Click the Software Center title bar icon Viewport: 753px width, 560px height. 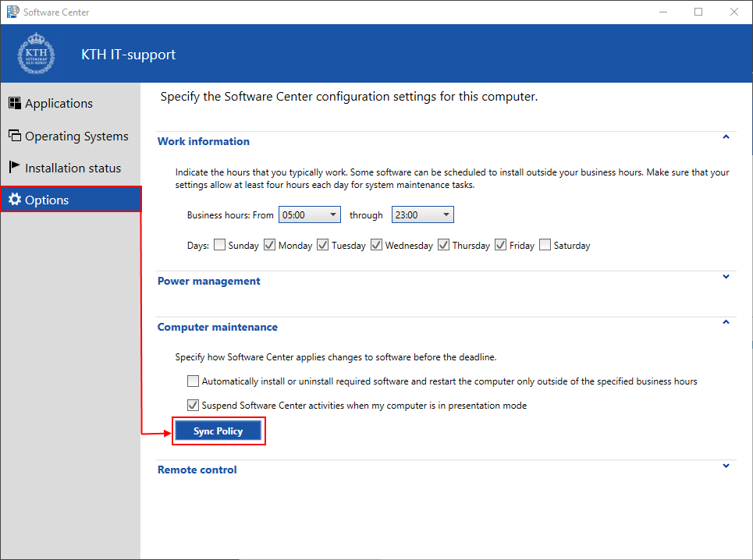12,12
